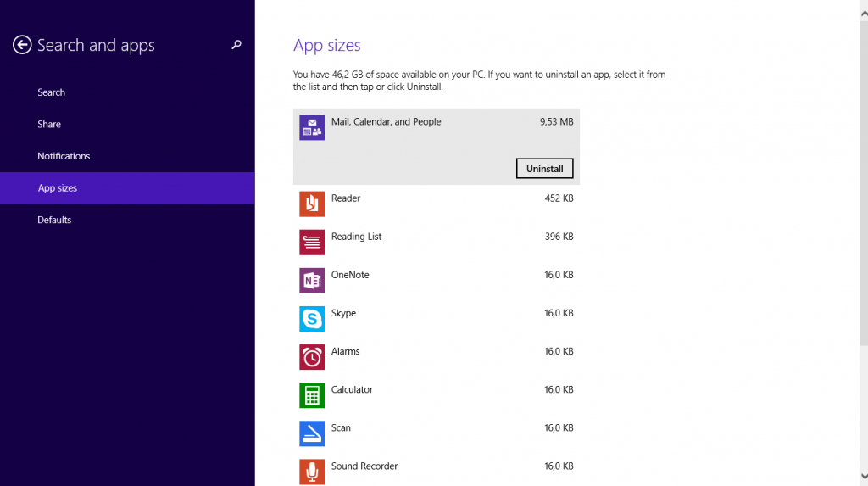Click the vertical scrollbar thumb
The width and height of the screenshot is (868, 486).
[x=864, y=183]
